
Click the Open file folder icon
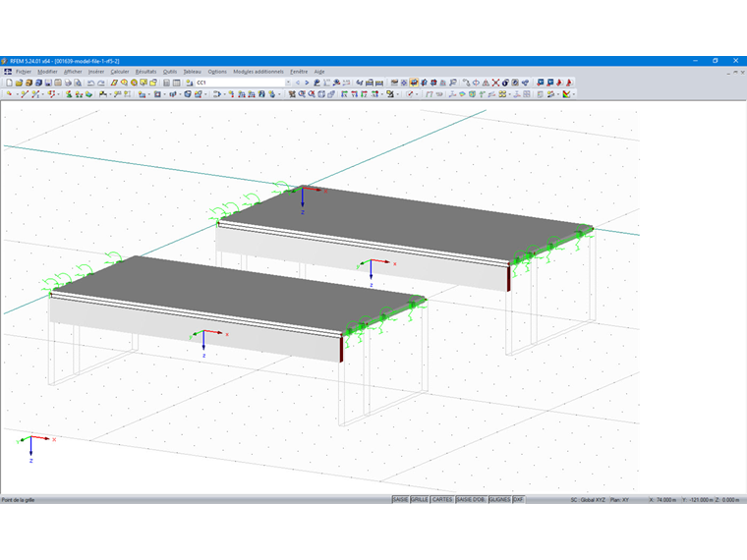point(19,83)
